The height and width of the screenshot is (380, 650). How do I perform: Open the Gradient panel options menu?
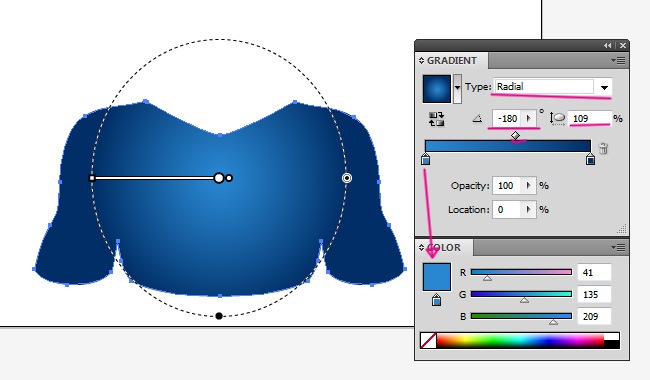click(618, 61)
